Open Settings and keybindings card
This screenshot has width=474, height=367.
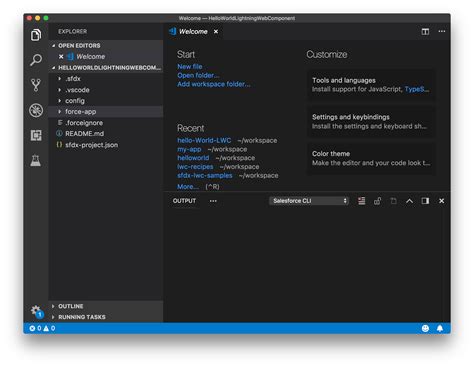pos(371,121)
